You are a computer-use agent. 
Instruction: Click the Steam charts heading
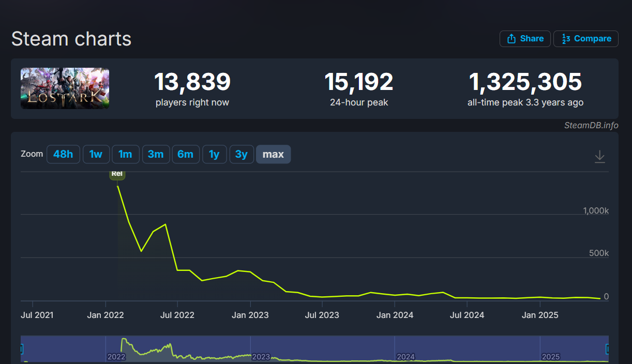coord(71,39)
